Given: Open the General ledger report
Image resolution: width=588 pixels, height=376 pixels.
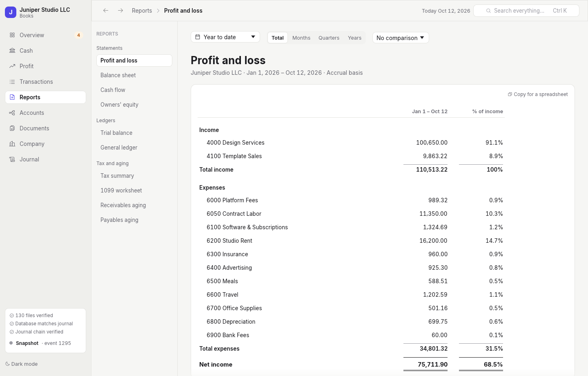Looking at the screenshot, I should point(134,148).
